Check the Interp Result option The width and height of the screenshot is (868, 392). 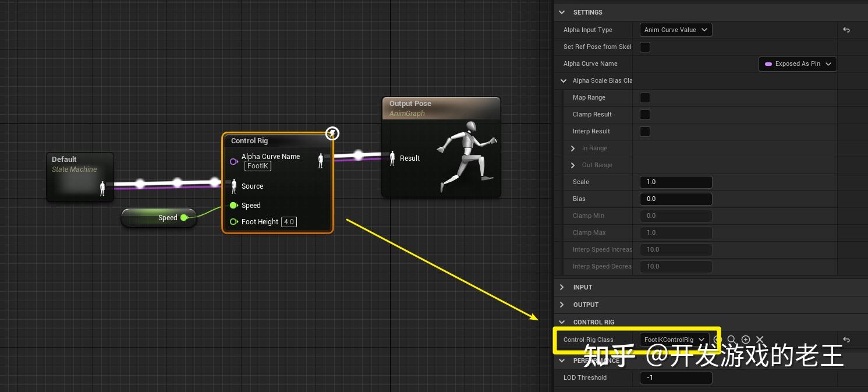tap(644, 132)
